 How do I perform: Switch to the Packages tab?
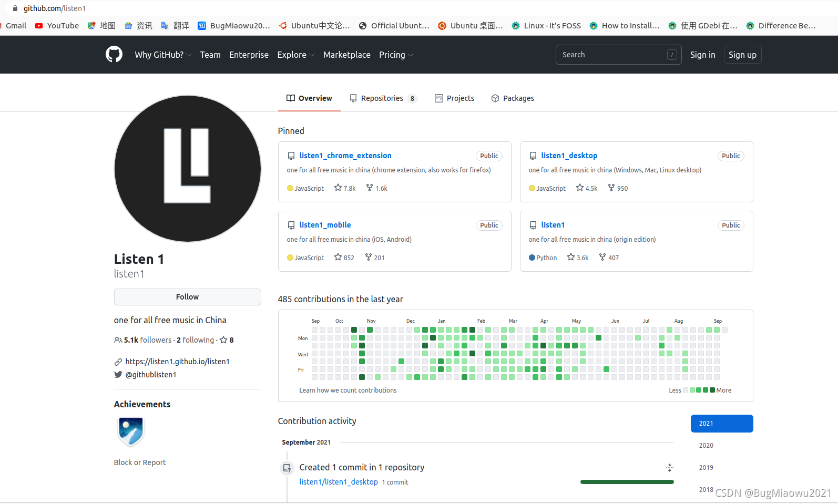tap(513, 98)
